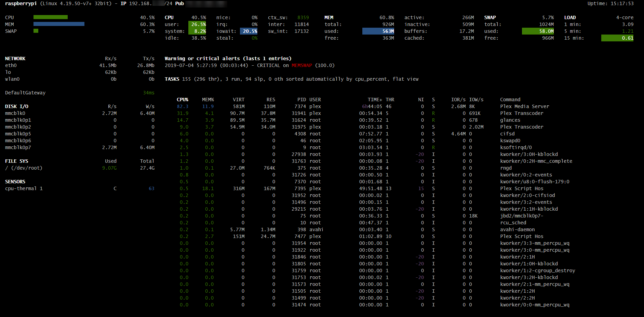Screen dimensions: 644x317
Task: Click the avahi user entry
Action: pyautogui.click(x=316, y=229)
